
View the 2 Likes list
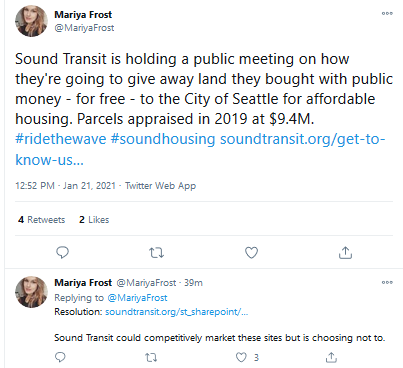[x=94, y=220]
